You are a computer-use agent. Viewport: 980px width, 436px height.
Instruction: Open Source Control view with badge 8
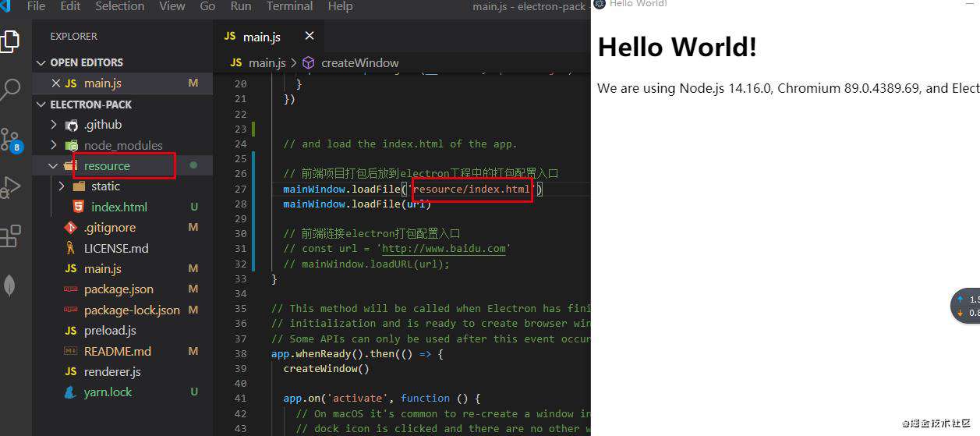pos(11,140)
